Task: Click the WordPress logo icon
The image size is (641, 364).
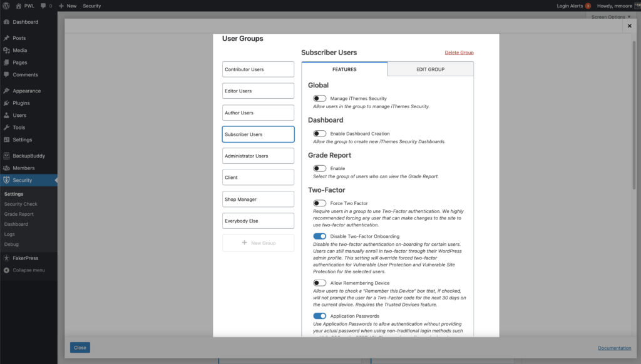Action: 6,6
